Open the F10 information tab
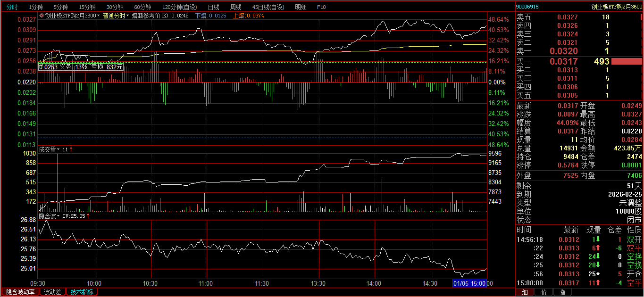Image resolution: width=644 pixels, height=297 pixels. click(x=321, y=7)
